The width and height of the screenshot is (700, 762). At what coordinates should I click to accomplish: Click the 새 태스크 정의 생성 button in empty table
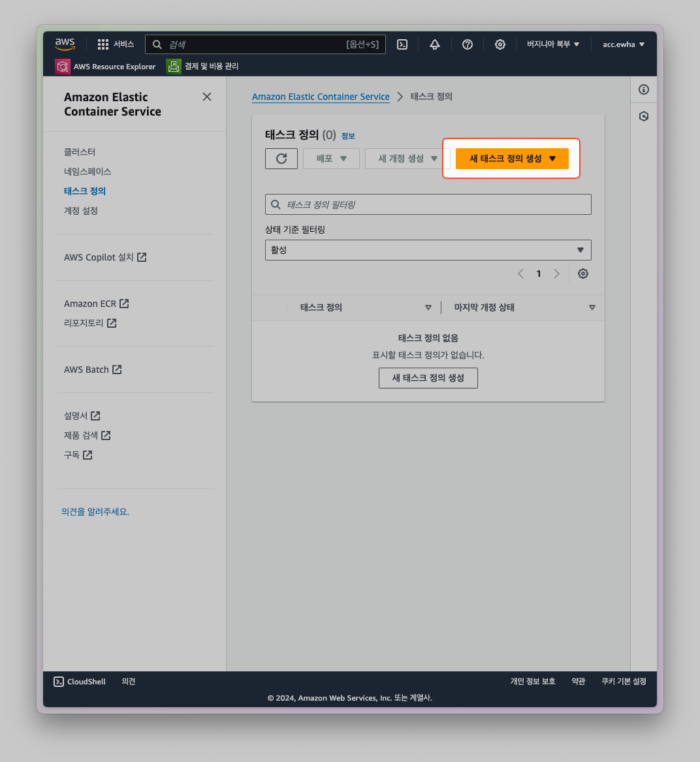pyautogui.click(x=428, y=378)
